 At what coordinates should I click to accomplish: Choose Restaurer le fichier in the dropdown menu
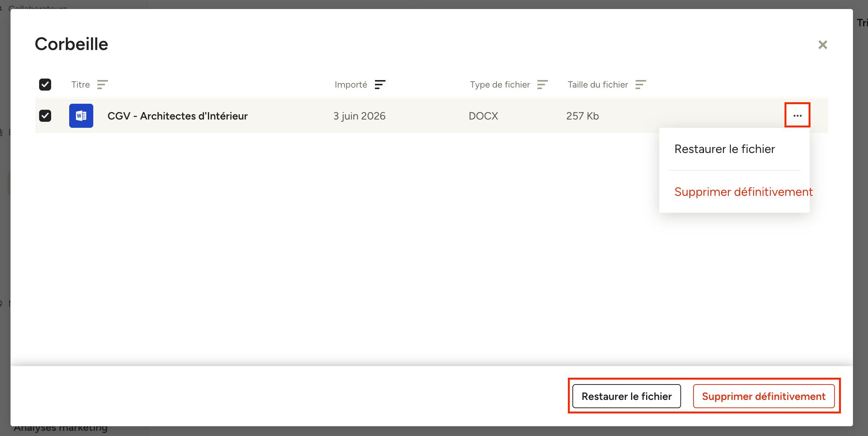pos(724,149)
